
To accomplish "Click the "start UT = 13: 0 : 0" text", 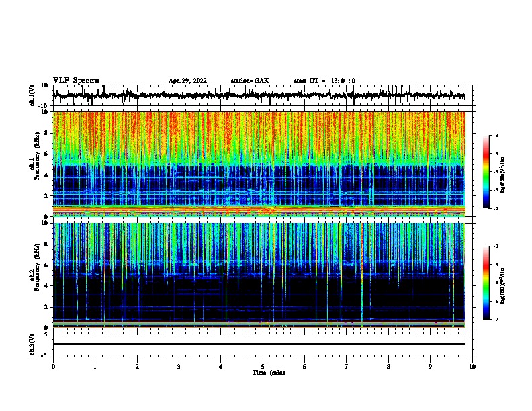I will tap(324, 81).
